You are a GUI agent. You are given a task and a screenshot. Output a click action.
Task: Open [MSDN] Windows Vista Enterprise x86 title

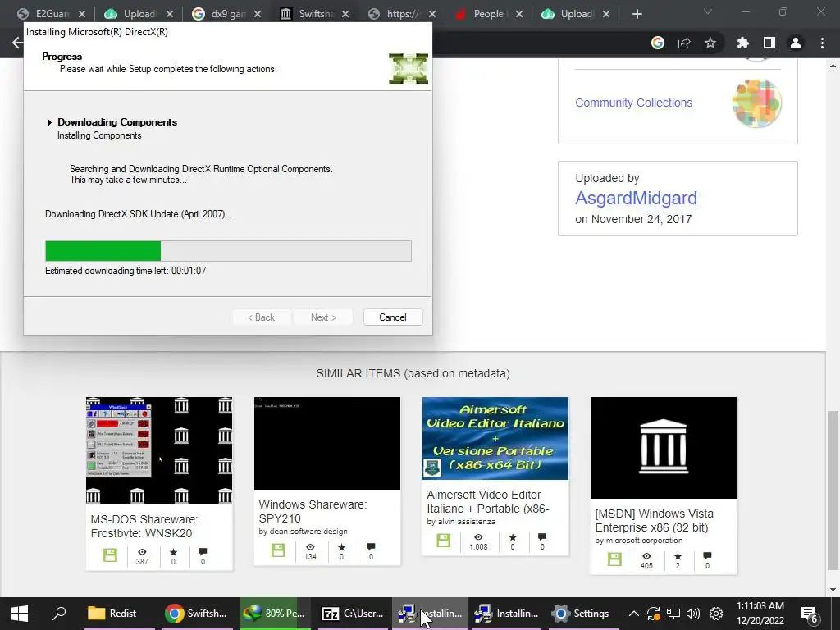654,521
